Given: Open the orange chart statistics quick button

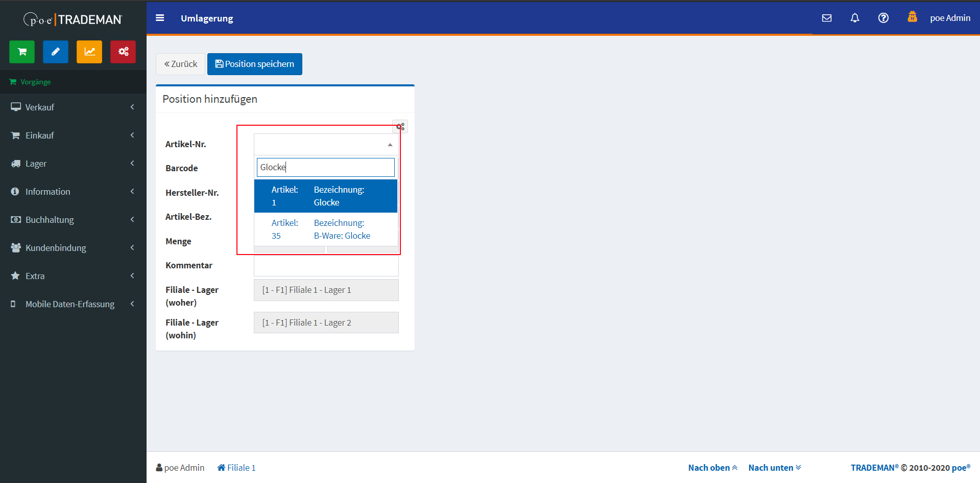Looking at the screenshot, I should (x=89, y=52).
